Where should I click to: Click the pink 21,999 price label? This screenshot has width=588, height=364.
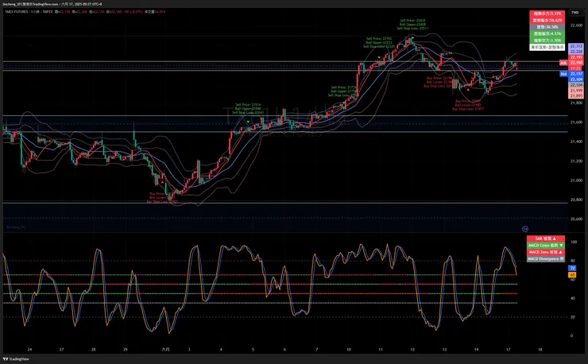[576, 91]
